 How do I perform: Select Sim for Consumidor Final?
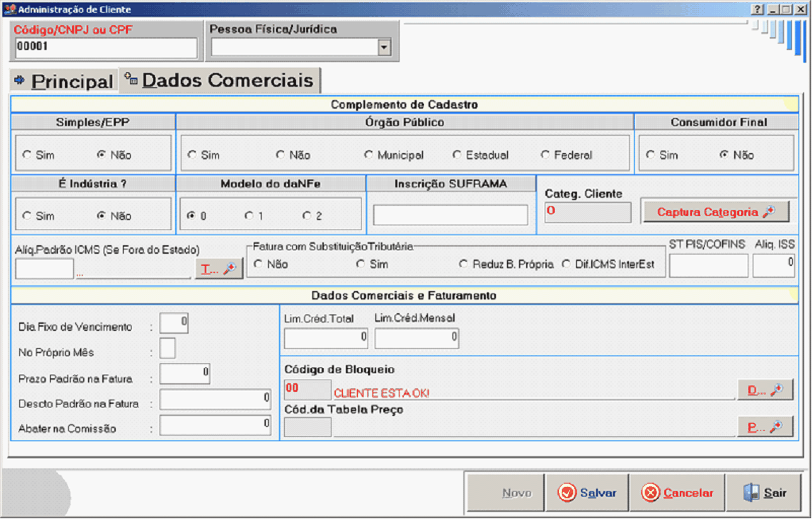650,155
